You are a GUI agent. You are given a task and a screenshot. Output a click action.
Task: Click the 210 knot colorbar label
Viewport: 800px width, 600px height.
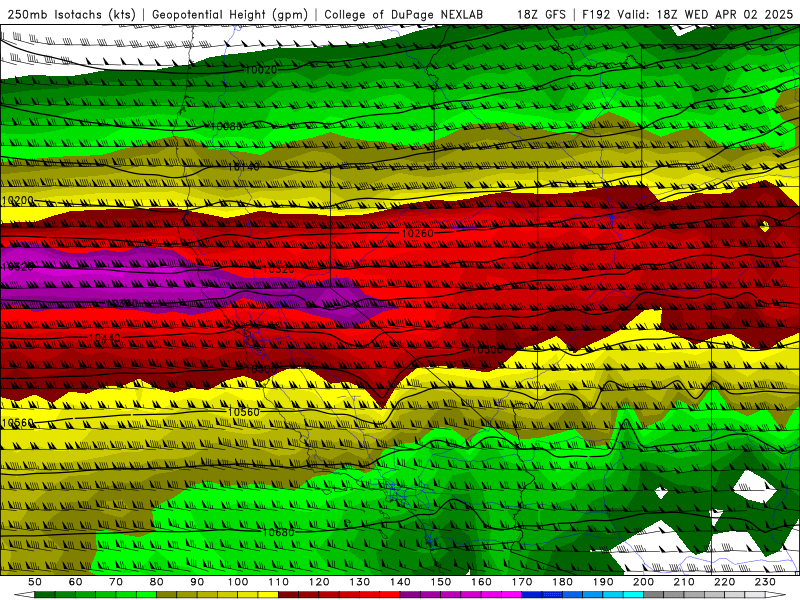pyautogui.click(x=685, y=582)
